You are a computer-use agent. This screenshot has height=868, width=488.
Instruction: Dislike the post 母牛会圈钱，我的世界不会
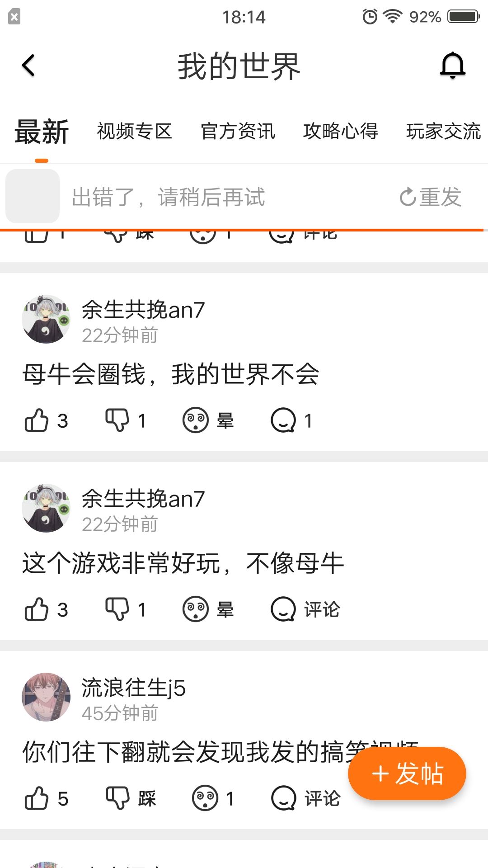[126, 421]
